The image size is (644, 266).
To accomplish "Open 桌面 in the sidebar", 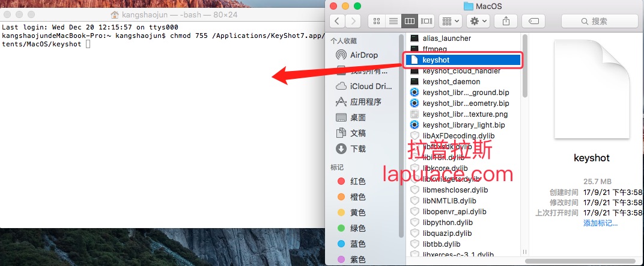I will pos(350,117).
